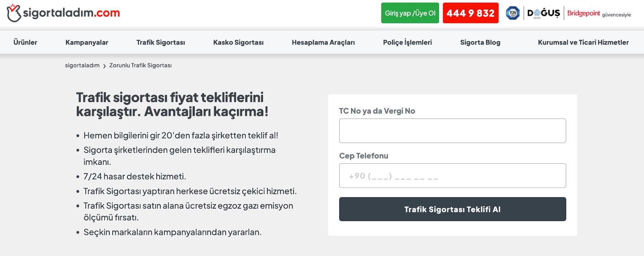Go to Sigorta Blog
This screenshot has height=256, width=644.
click(x=480, y=43)
